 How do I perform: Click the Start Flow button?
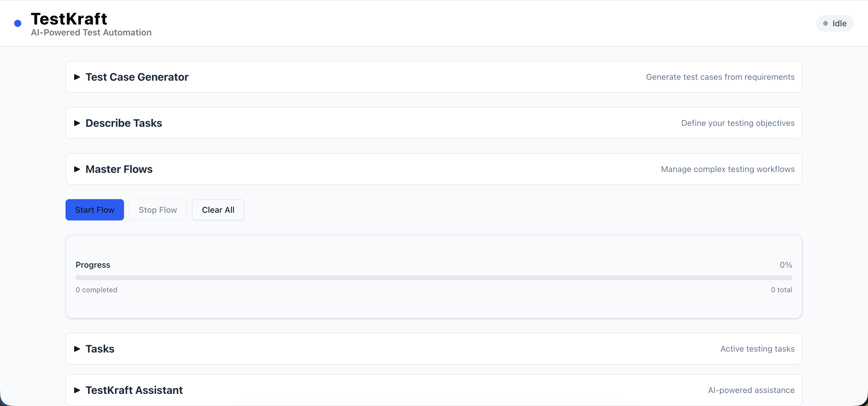pyautogui.click(x=95, y=210)
